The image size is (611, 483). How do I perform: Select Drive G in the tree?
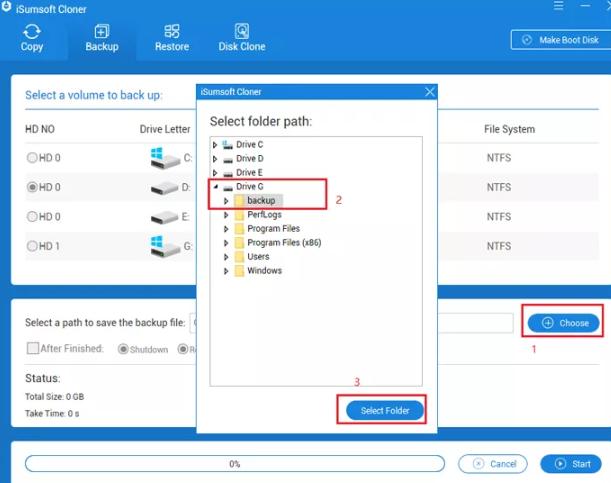[x=249, y=187]
